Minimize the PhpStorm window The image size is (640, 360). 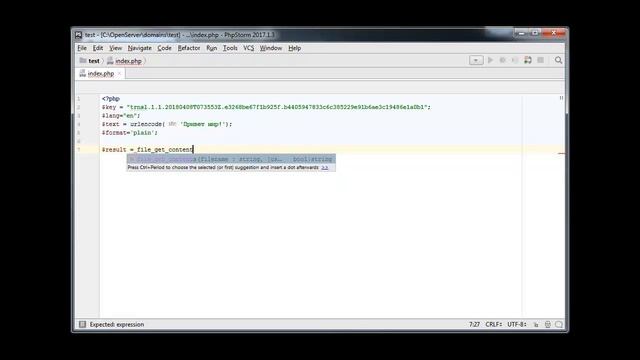(521, 33)
